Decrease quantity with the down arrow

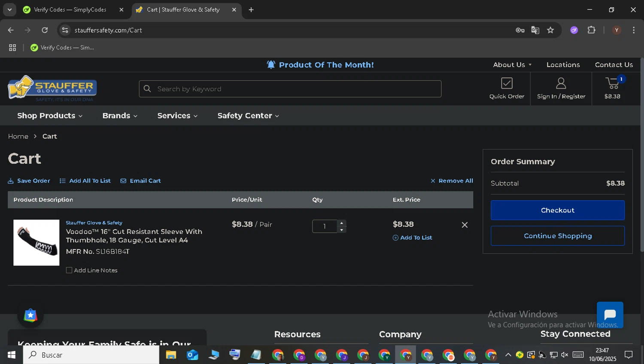[x=342, y=230]
